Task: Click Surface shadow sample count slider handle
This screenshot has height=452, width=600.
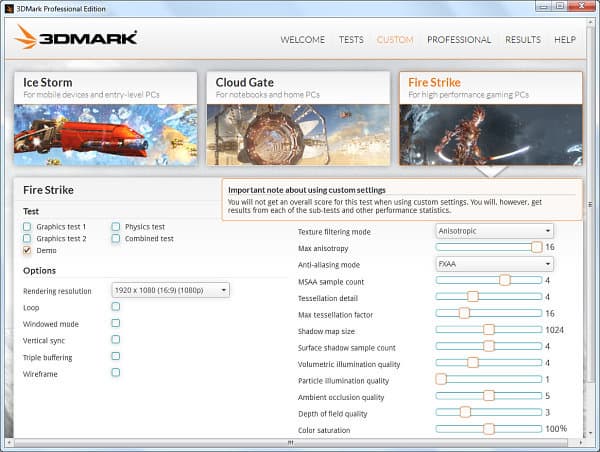Action: (x=489, y=346)
